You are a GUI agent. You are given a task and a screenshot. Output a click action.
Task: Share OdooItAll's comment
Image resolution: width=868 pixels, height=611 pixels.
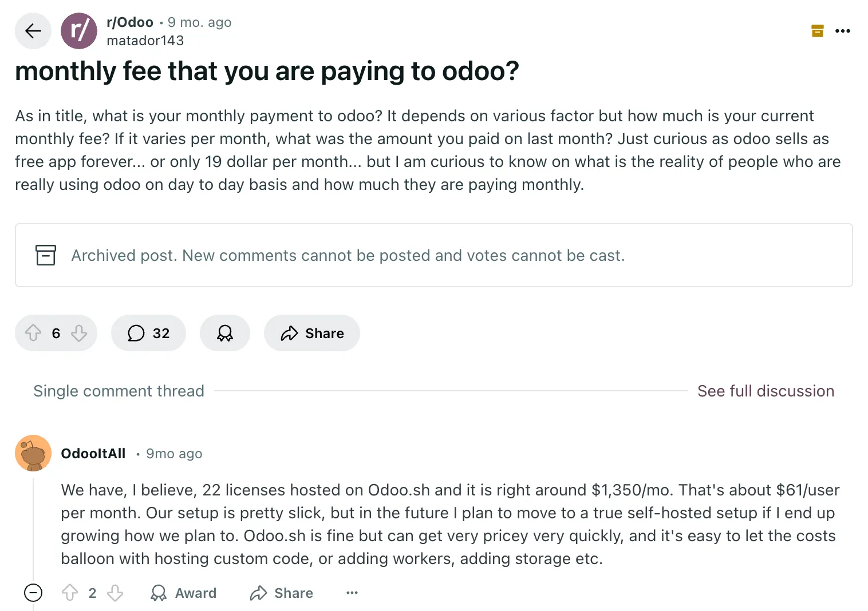pyautogui.click(x=281, y=593)
